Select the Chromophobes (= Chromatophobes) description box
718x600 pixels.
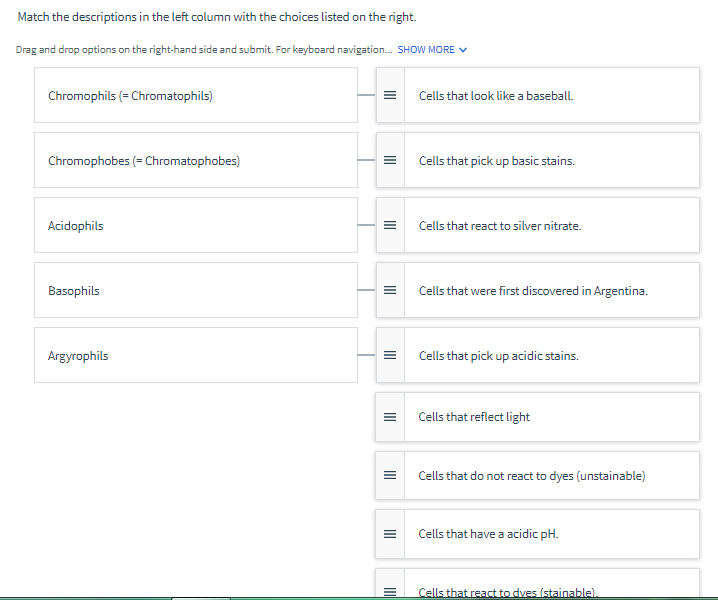click(196, 160)
